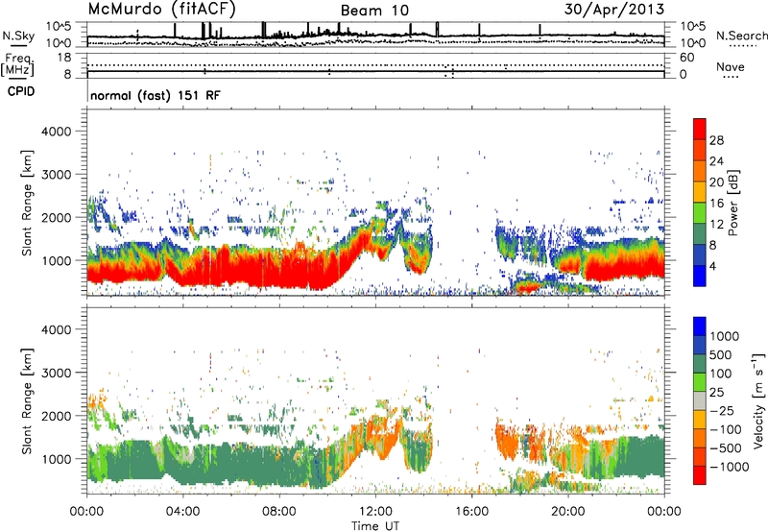Click the 08:00 time tick label
This screenshot has width=768, height=532.
tap(279, 512)
